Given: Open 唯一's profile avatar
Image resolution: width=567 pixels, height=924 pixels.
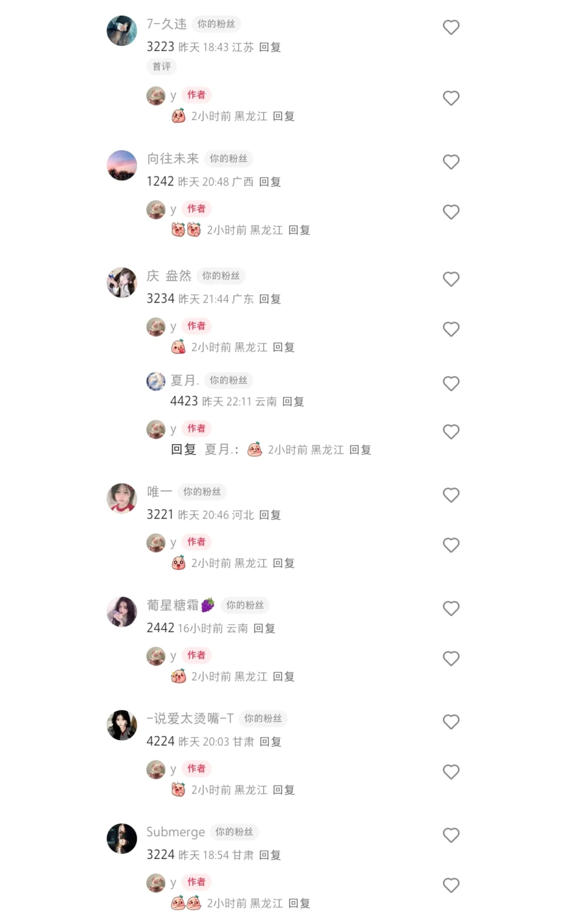Looking at the screenshot, I should tap(122, 498).
